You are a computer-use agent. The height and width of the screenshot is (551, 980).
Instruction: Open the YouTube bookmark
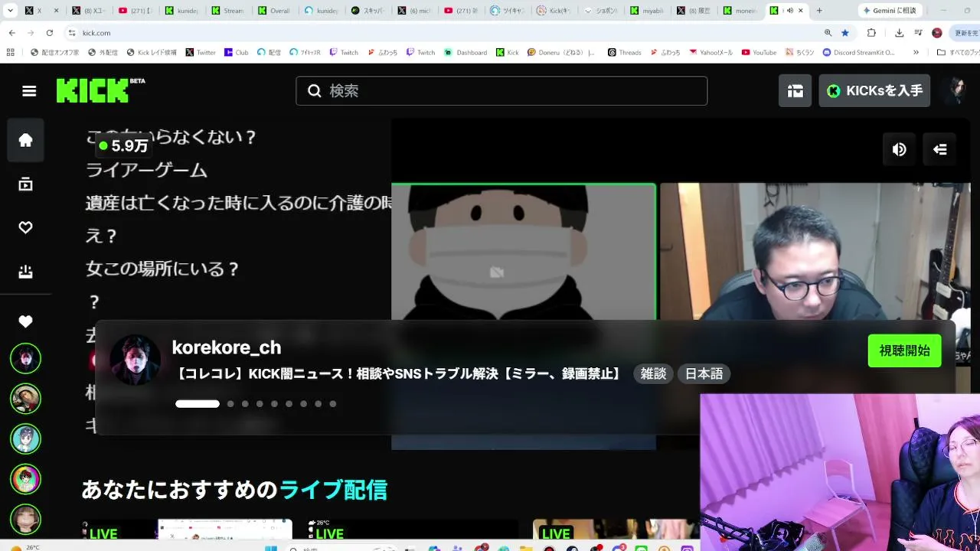(758, 53)
